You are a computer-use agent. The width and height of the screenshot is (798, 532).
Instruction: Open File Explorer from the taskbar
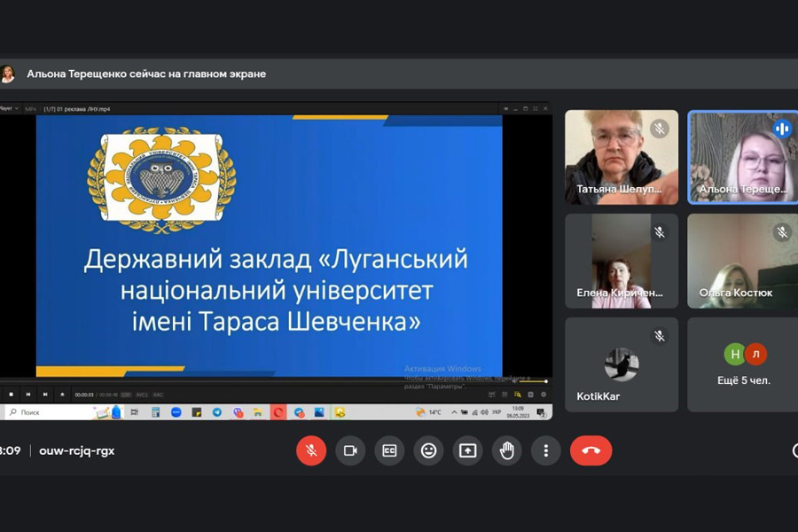click(x=258, y=412)
